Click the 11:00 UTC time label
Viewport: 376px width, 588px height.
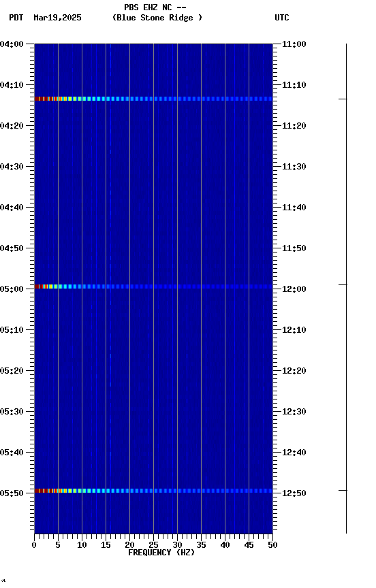pyautogui.click(x=294, y=44)
